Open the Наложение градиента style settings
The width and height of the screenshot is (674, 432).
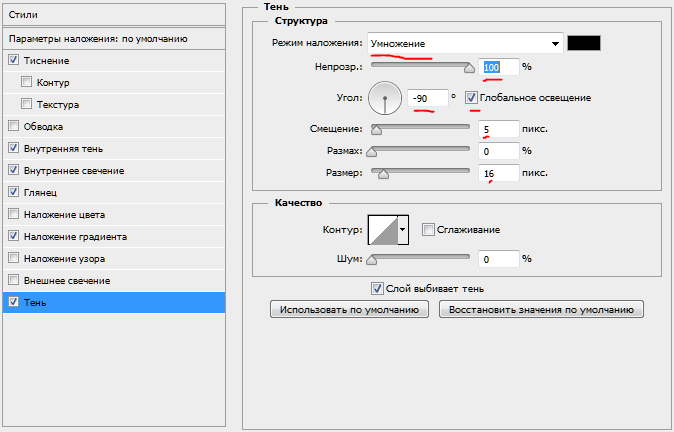[x=76, y=236]
